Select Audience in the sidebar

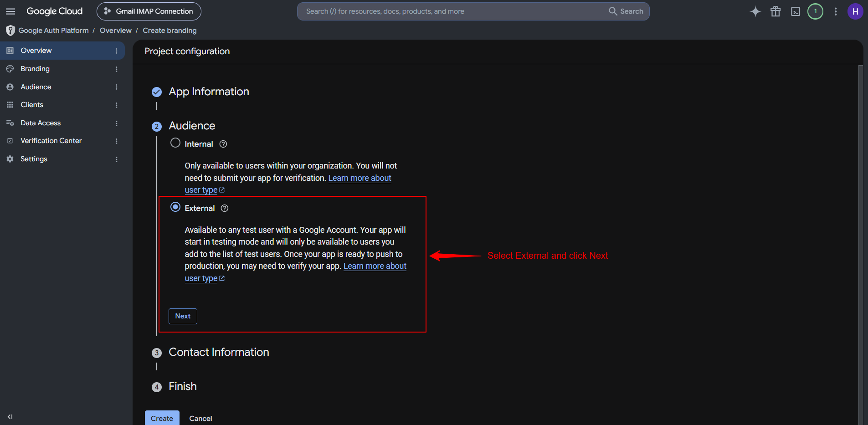pyautogui.click(x=62, y=87)
